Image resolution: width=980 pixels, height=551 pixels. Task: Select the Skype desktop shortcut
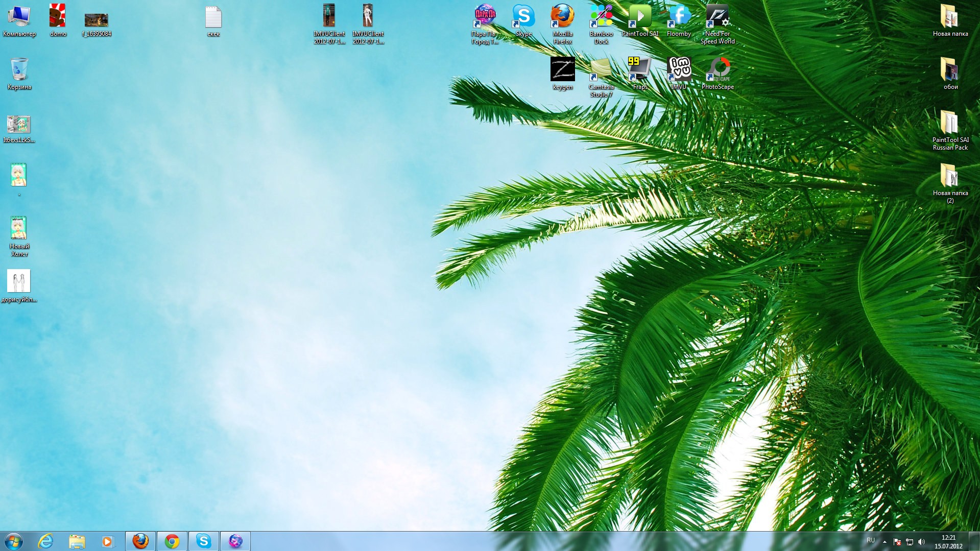(523, 21)
